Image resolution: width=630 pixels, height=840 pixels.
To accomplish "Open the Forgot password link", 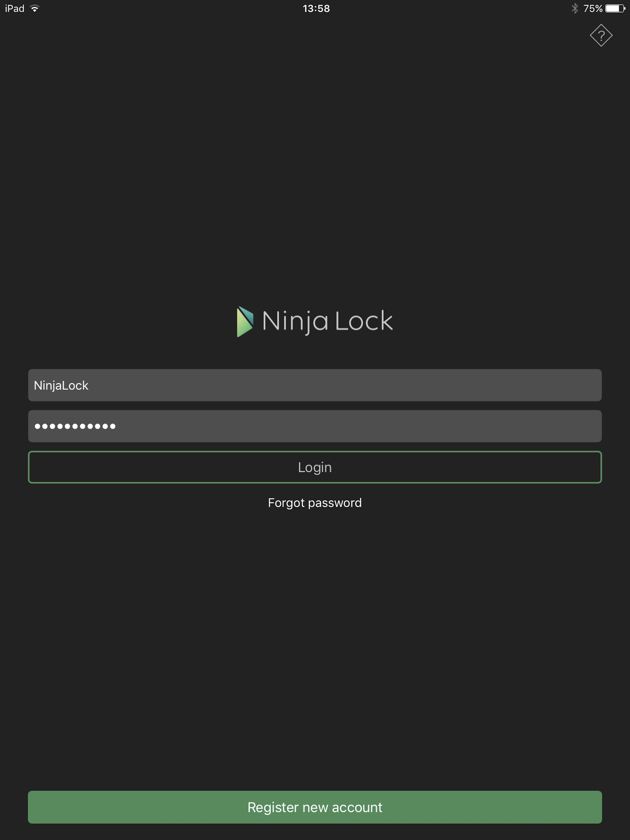I will coord(315,503).
